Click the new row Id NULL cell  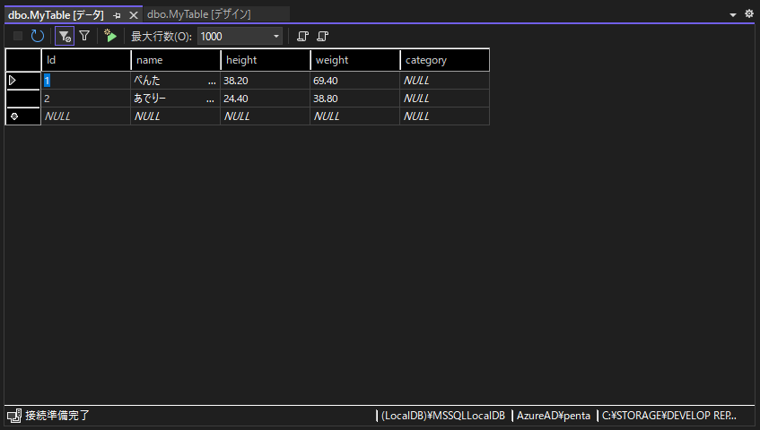point(86,116)
